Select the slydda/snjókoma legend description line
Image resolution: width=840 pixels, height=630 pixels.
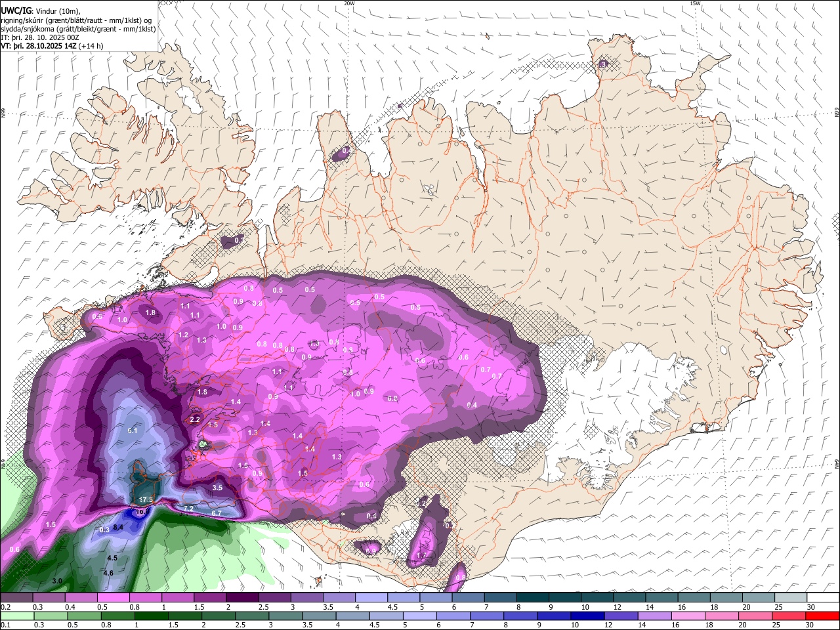78,29
